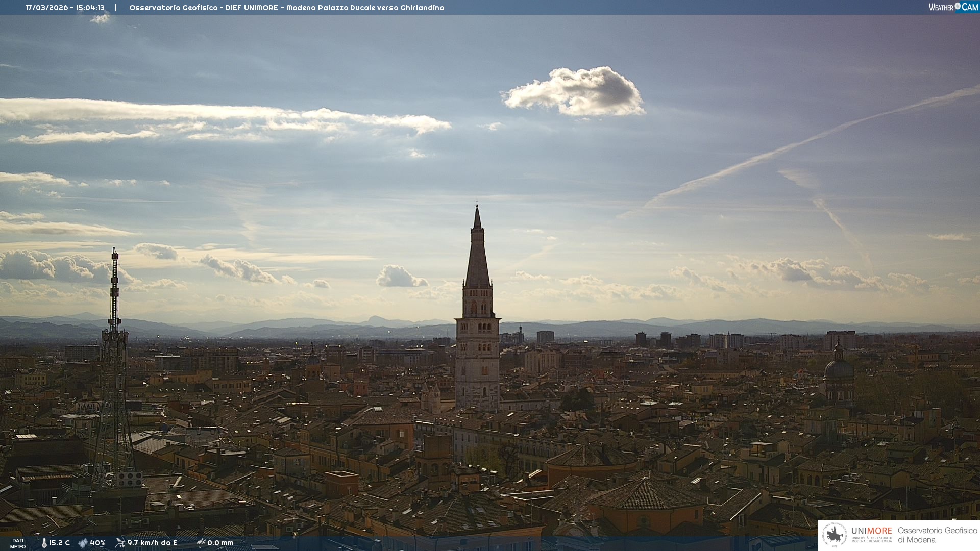
Task: Click the thermometer temperature icon
Action: coord(44,543)
